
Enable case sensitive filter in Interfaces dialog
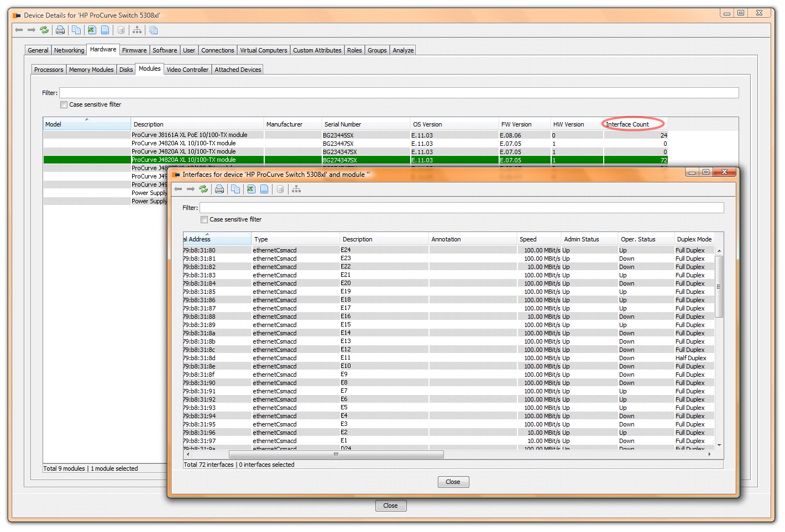click(205, 219)
